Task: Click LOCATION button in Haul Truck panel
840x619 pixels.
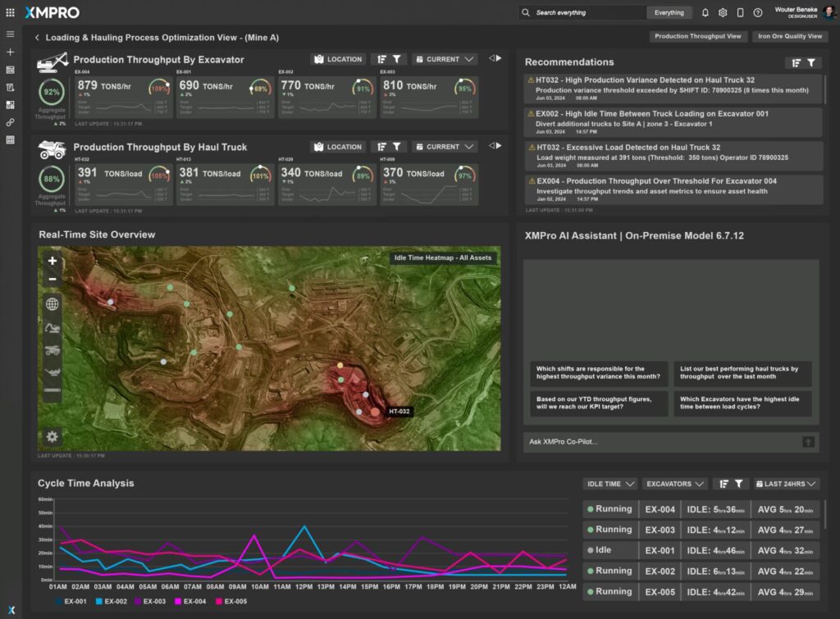Action: click(x=338, y=147)
